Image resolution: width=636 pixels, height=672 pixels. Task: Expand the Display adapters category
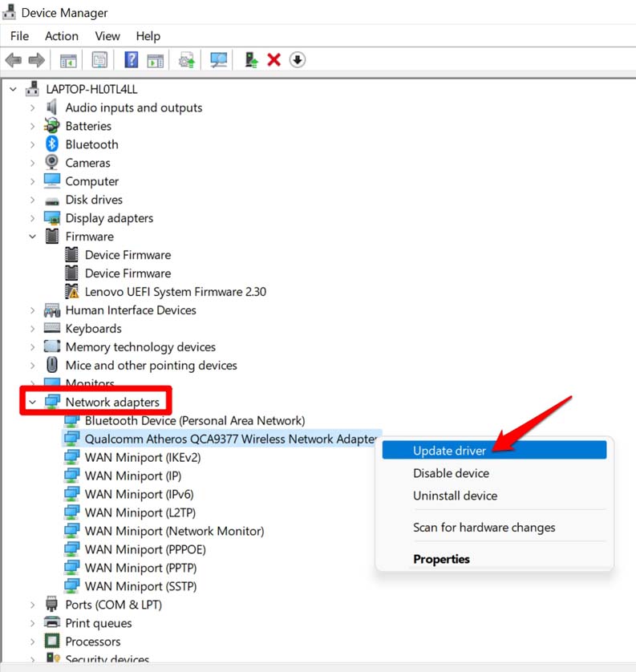click(33, 218)
